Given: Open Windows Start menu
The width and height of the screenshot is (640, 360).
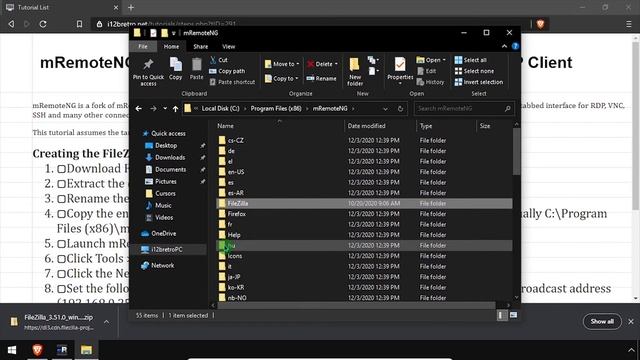Looking at the screenshot, I should tap(12, 350).
